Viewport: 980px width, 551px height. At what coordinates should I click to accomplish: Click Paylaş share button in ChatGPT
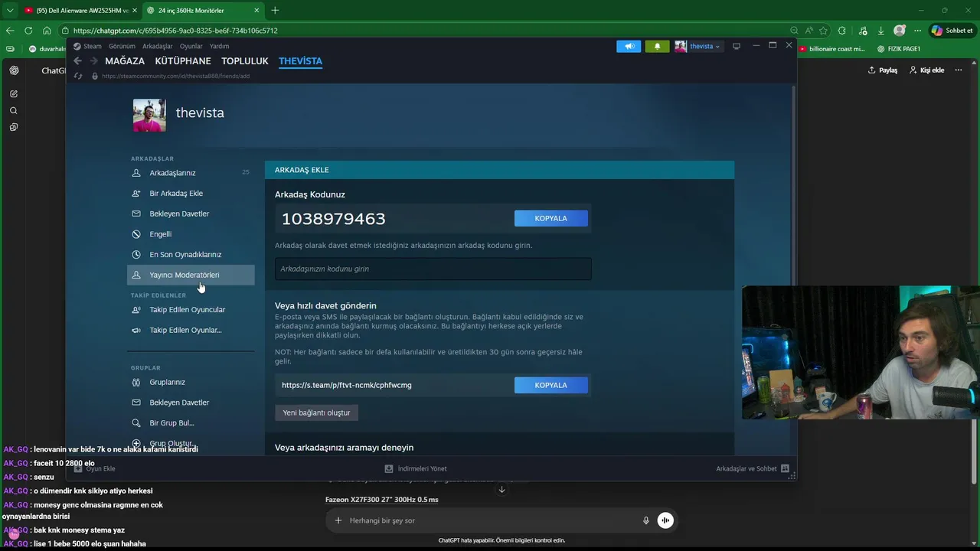883,70
